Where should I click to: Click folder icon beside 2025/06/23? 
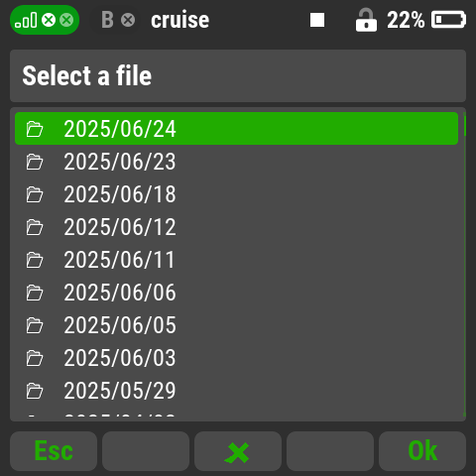click(35, 162)
